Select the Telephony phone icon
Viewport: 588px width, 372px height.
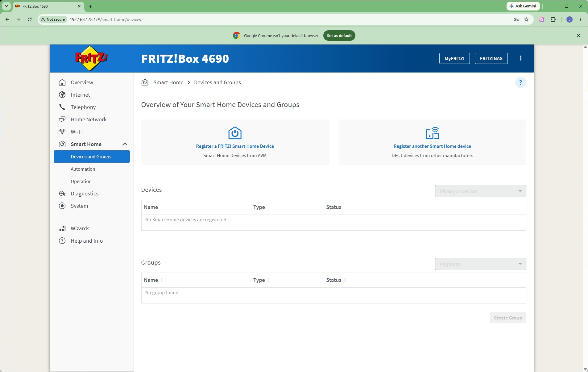point(62,107)
